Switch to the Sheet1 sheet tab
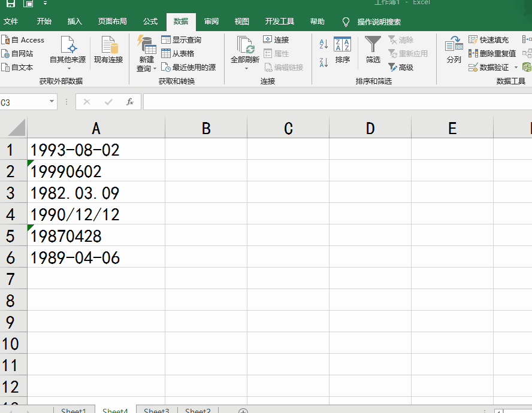 [73, 409]
